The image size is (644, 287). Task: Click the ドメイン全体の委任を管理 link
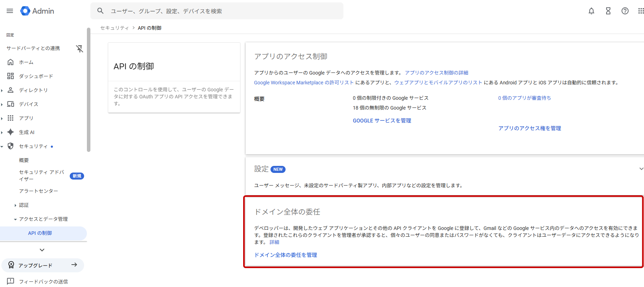click(285, 255)
